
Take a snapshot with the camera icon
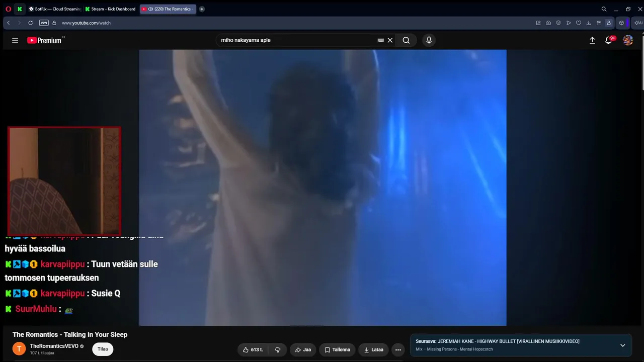tap(548, 23)
